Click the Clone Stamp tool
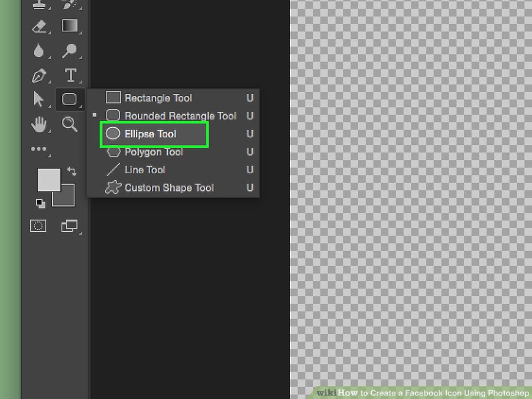Screen dimensions: 532x399 tap(38, 5)
